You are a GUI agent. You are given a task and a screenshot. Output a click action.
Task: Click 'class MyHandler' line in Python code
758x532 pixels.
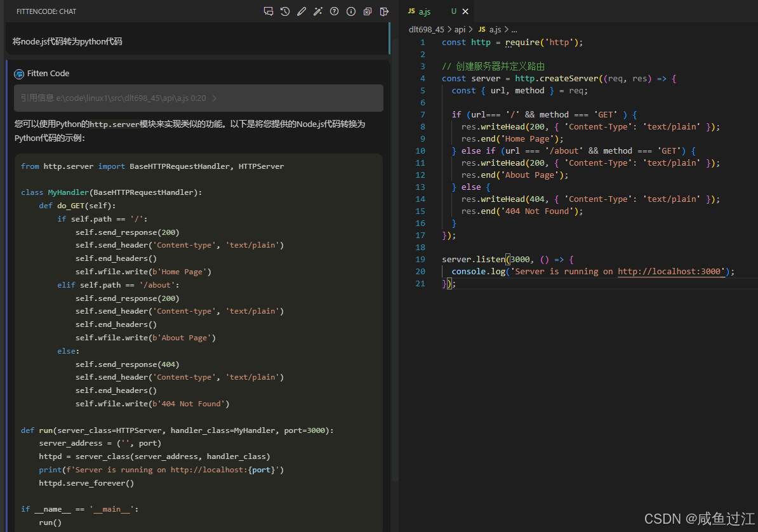(112, 192)
